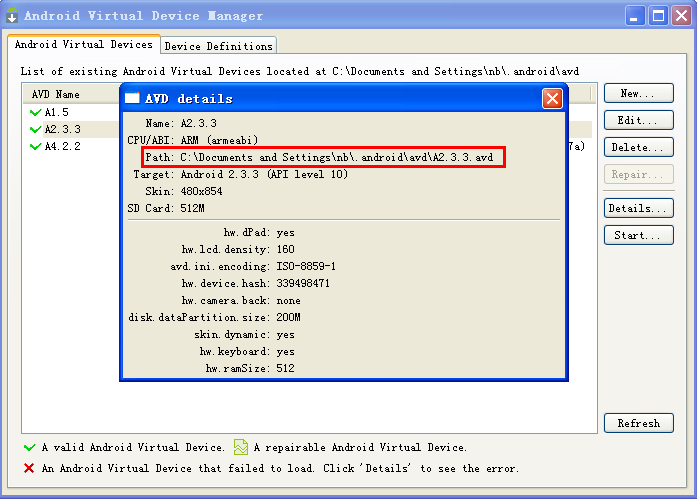Switch to Android Virtual Devices tab
The image size is (697, 499).
point(84,44)
